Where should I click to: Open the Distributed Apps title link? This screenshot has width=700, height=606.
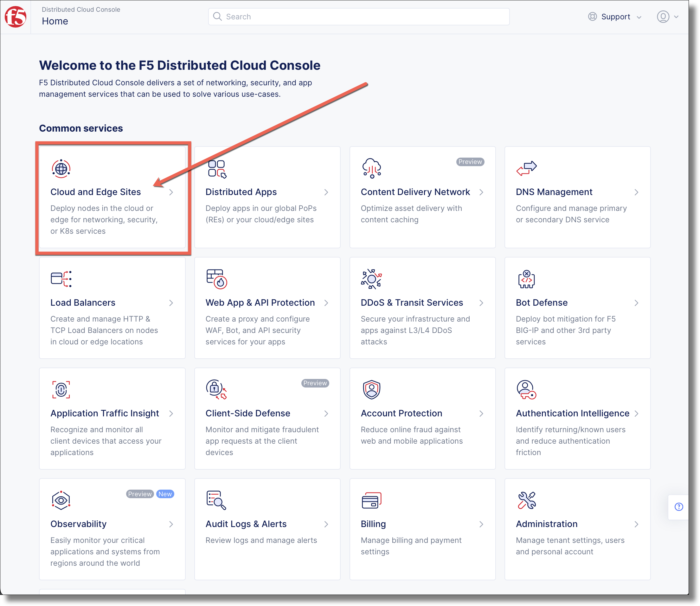[x=241, y=192]
